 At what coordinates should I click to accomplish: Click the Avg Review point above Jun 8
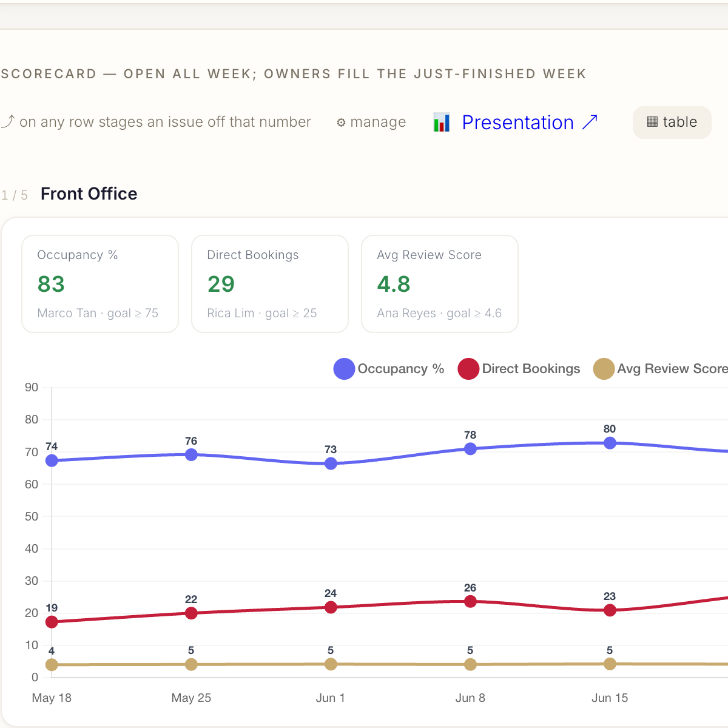[x=470, y=664]
